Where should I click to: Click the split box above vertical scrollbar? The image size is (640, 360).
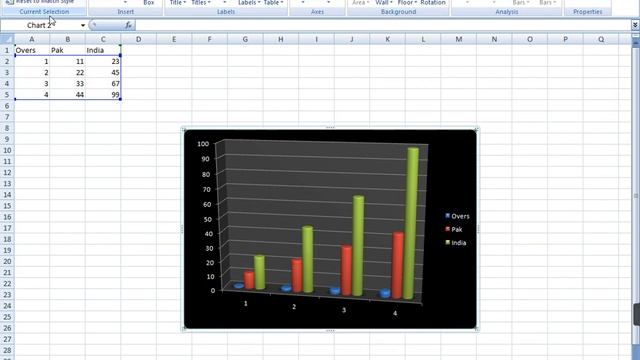636,36
